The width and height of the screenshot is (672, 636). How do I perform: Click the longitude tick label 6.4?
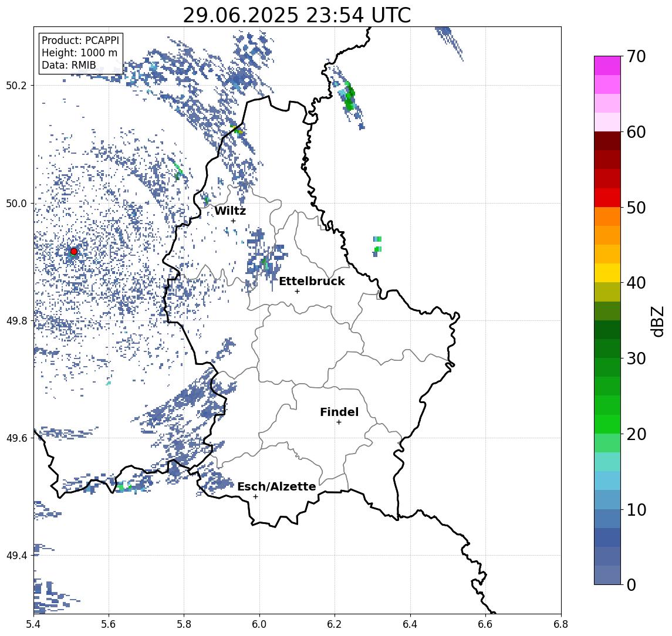410,624
